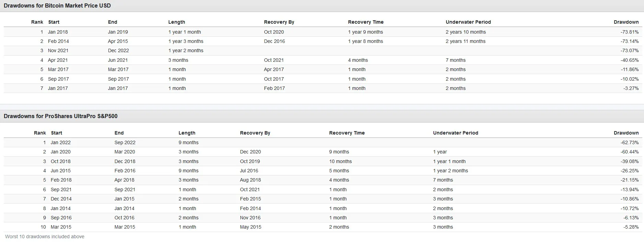Click the Nov 2021 start date cell

coord(58,50)
